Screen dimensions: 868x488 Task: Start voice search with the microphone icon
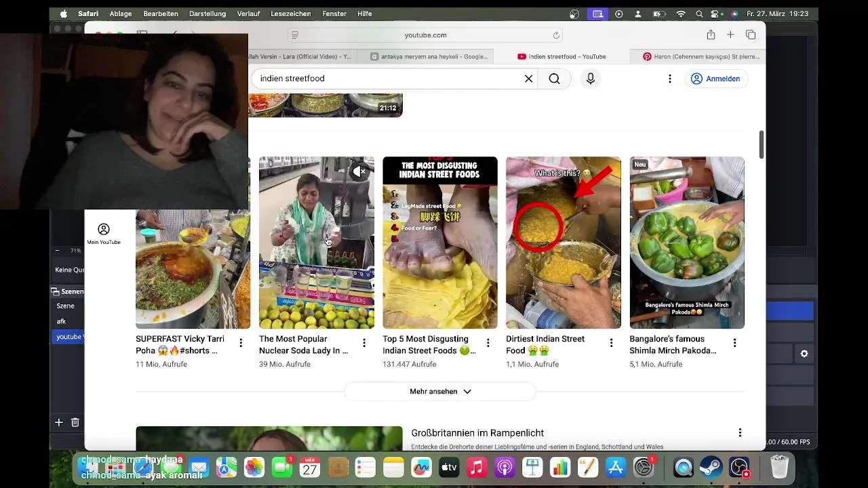click(591, 79)
